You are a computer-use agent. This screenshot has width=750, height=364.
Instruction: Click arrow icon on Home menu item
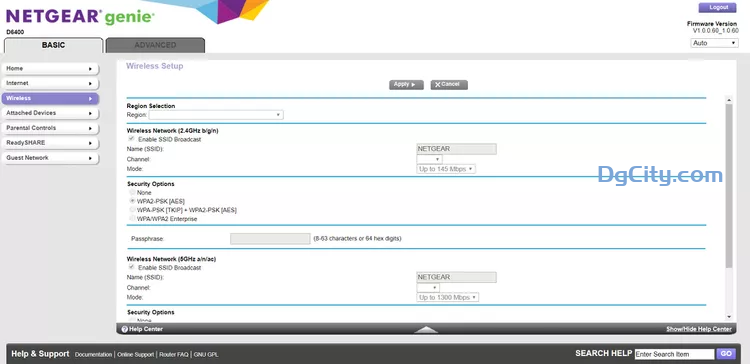click(90, 69)
